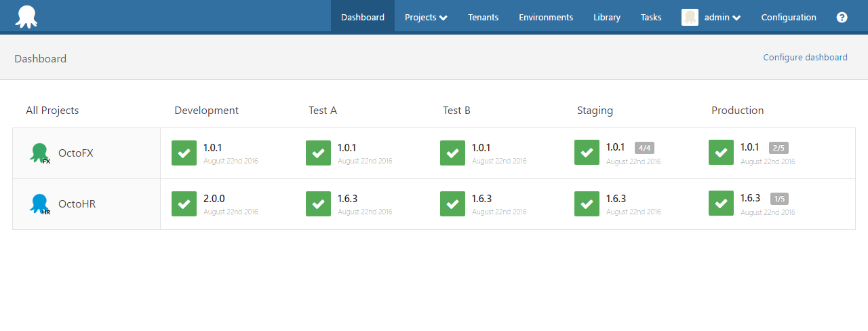Image resolution: width=868 pixels, height=331 pixels.
Task: Go to the Dashboard tab
Action: coord(363,18)
